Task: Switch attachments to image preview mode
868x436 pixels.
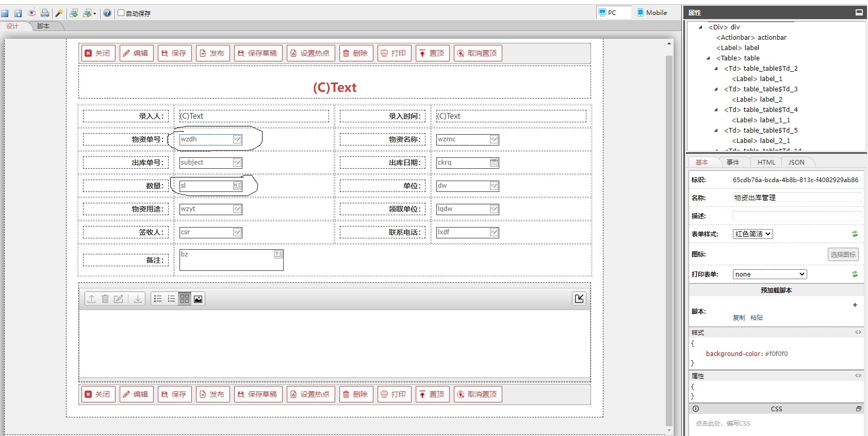Action: (198, 299)
